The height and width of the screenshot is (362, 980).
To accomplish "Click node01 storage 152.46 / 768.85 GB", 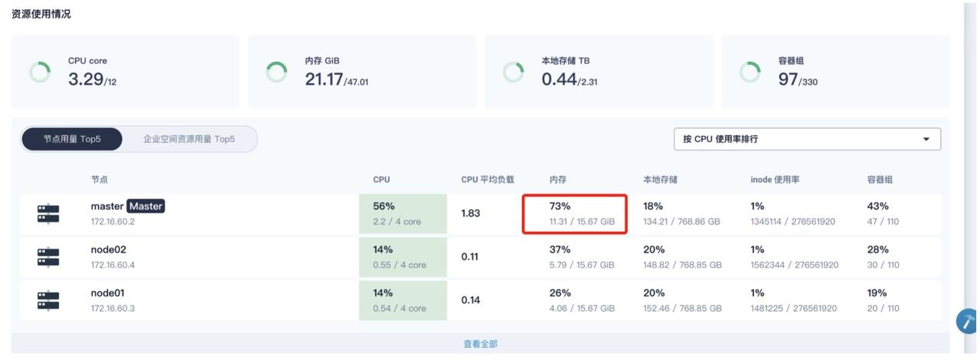I will tap(683, 308).
